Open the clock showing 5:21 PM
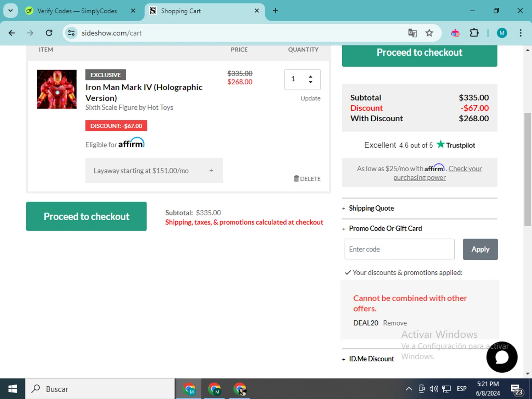532x399 pixels. click(x=488, y=389)
